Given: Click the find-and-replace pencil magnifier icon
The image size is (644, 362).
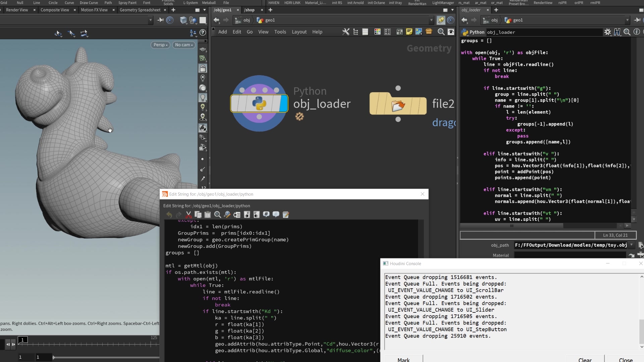Looking at the screenshot, I should pyautogui.click(x=227, y=215).
